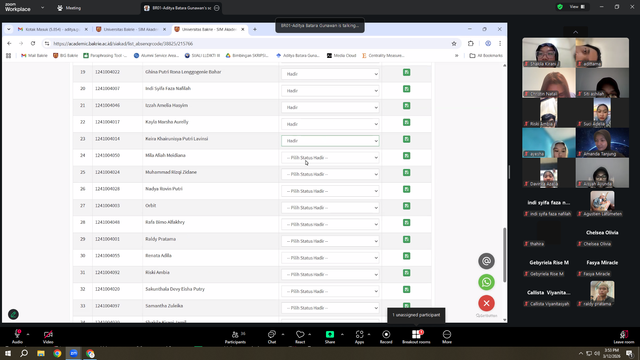Viewport: 640px width, 360px height.
Task: Open Zoom Breakout rooms
Action: click(416, 337)
